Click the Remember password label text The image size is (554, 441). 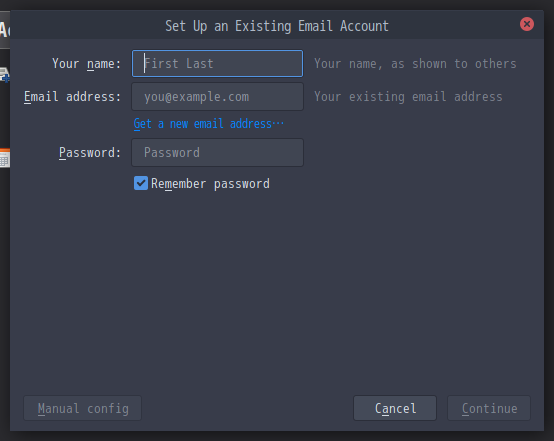coord(210,184)
